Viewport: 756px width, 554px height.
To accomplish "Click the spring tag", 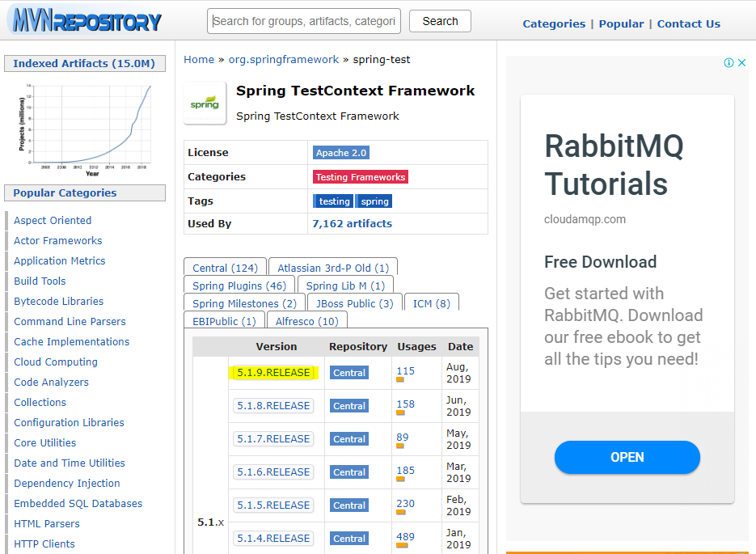I will pos(374,201).
